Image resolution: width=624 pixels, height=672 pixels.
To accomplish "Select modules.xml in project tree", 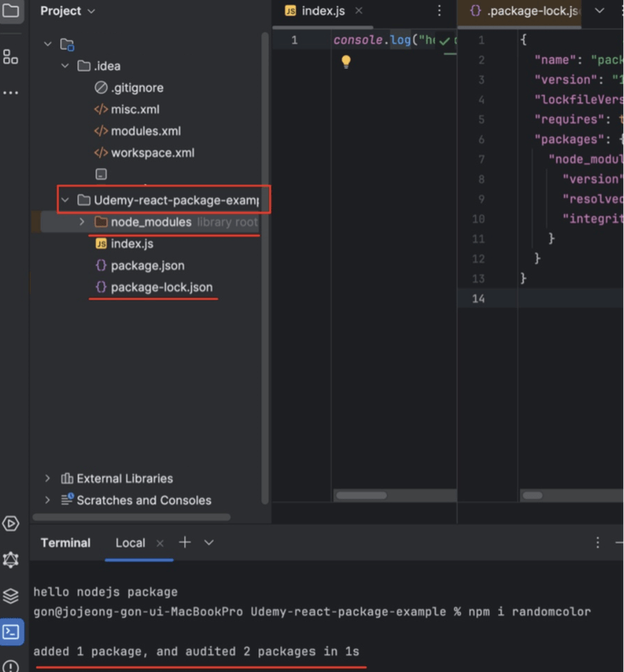I will (x=145, y=131).
